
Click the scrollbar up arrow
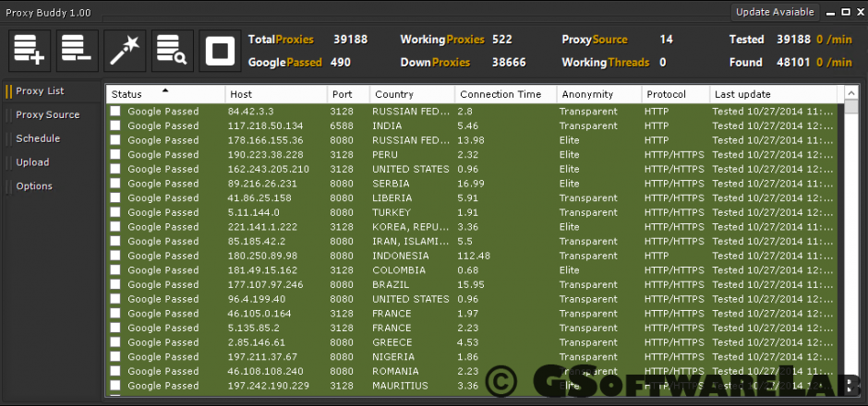click(851, 93)
